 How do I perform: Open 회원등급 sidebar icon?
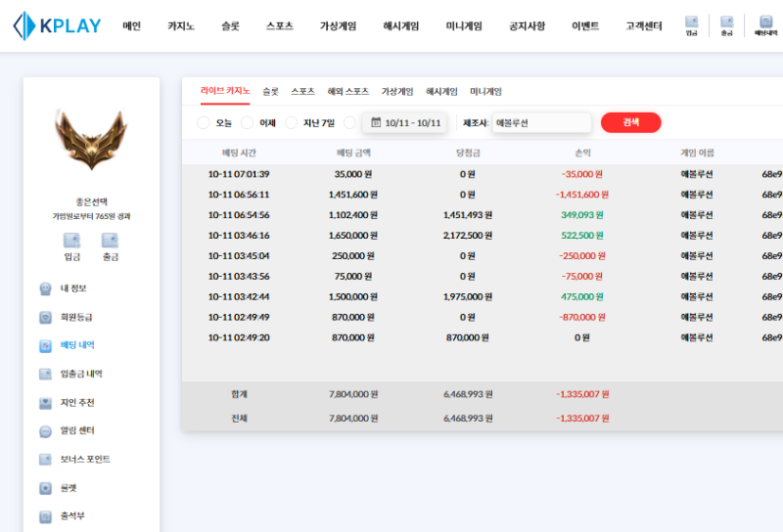45,317
